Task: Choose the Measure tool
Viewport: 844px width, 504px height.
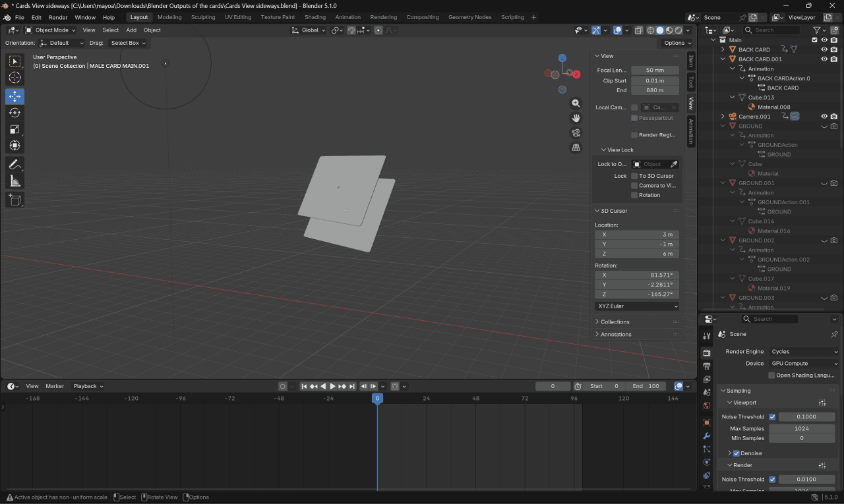Action: click(15, 181)
